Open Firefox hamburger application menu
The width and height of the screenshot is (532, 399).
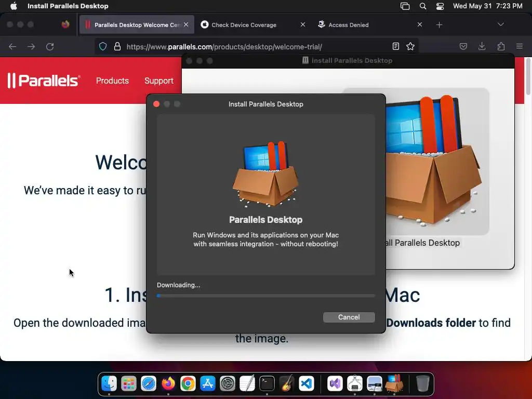[x=520, y=46]
